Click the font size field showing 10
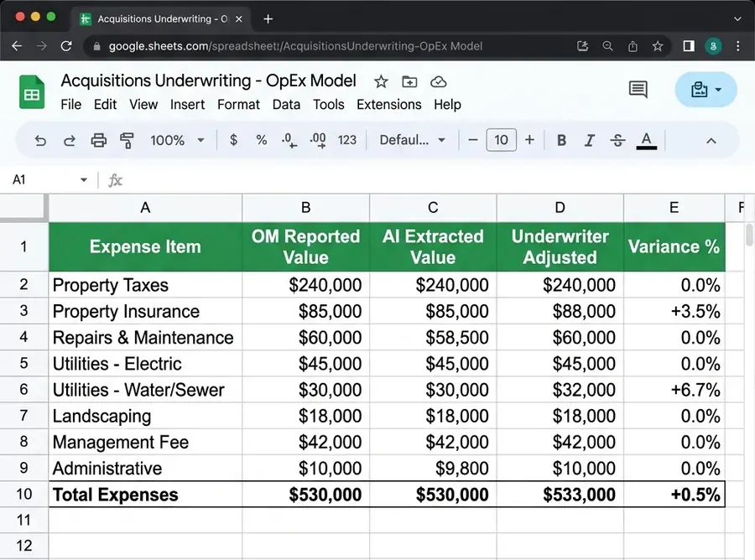Viewport: 755px width, 560px height. tap(502, 140)
